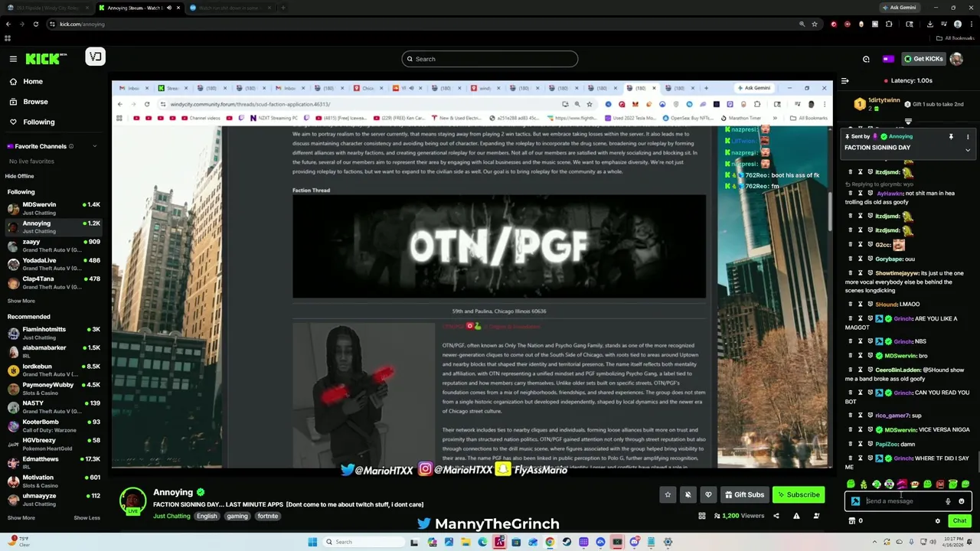Viewport: 980px width, 551px height.
Task: Click the gaming tag
Action: click(237, 516)
